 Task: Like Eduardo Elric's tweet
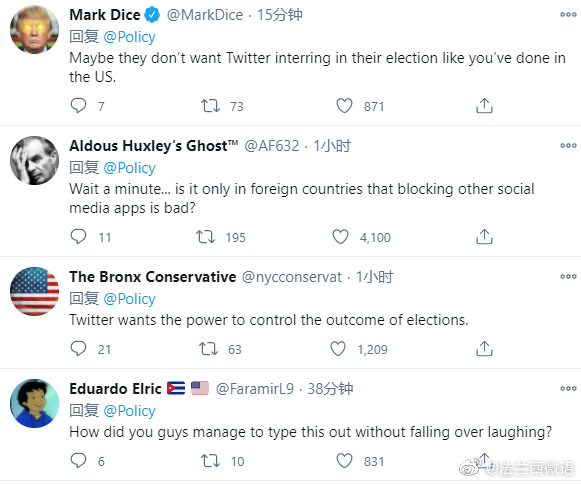click(x=344, y=461)
